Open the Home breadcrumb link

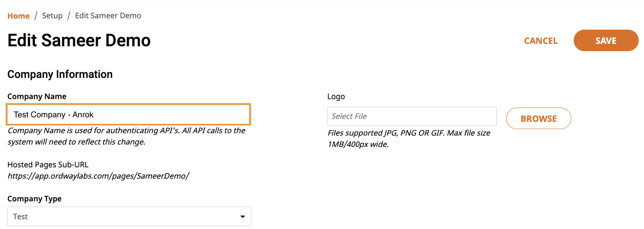pyautogui.click(x=19, y=16)
